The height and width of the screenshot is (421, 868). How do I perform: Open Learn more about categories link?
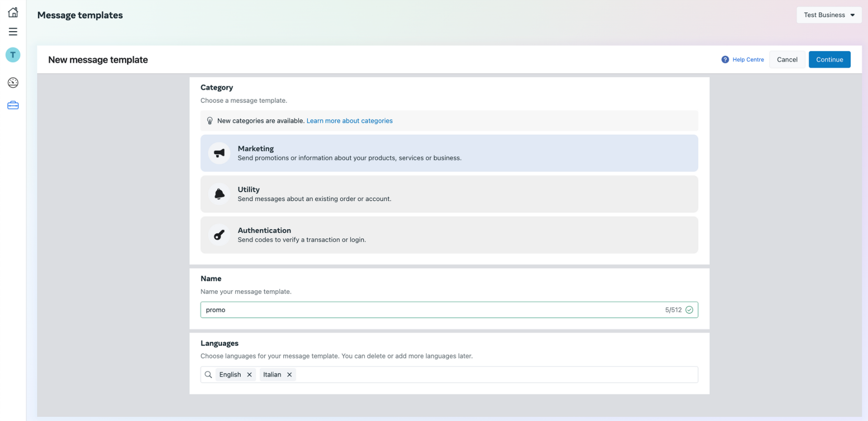pos(349,121)
